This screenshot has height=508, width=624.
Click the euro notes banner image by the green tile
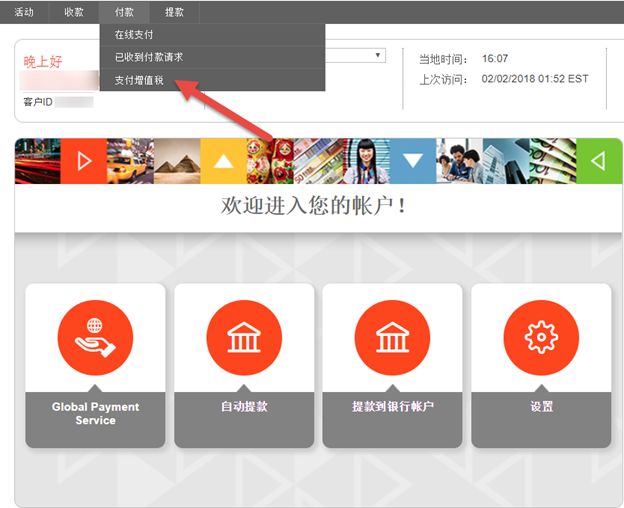pyautogui.click(x=553, y=161)
